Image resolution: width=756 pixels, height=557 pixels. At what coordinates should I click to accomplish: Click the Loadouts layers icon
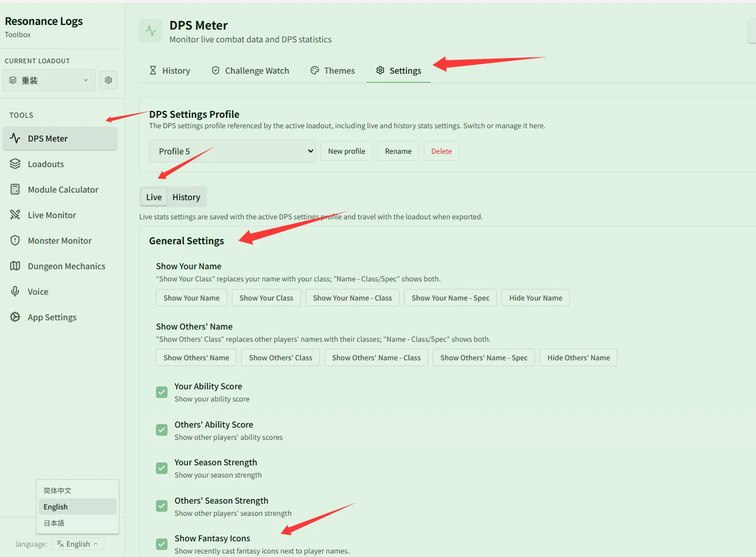[x=15, y=164]
